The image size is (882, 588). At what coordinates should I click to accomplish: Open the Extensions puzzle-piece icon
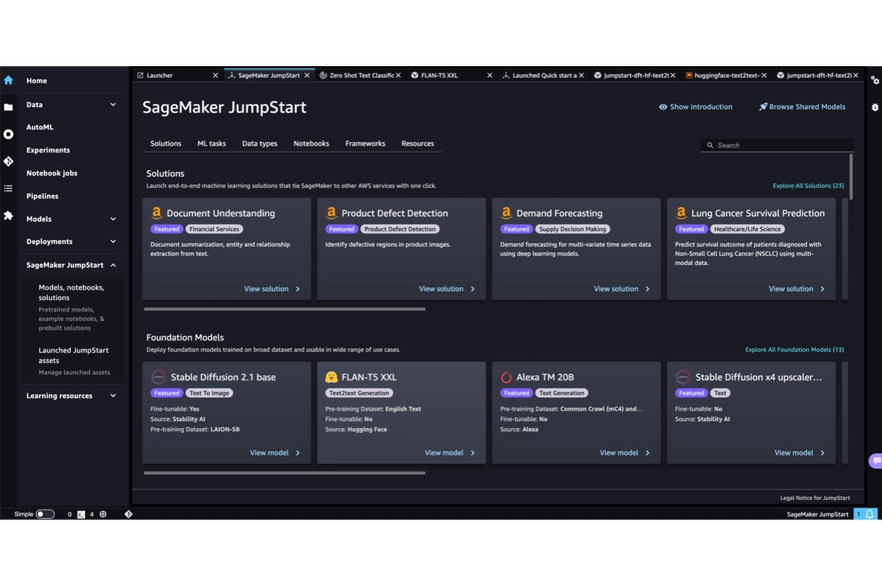8,215
